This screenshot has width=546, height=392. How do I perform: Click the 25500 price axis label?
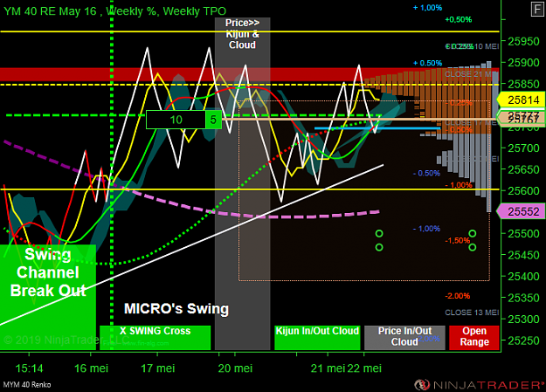click(x=523, y=234)
